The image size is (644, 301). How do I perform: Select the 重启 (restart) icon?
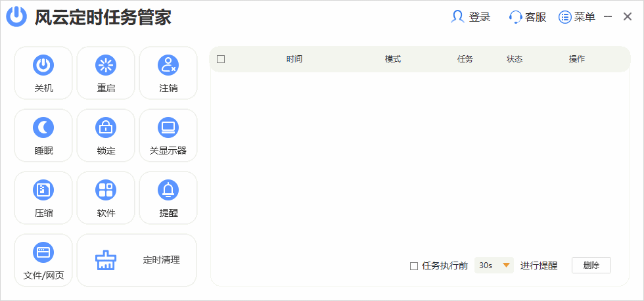tap(106, 65)
